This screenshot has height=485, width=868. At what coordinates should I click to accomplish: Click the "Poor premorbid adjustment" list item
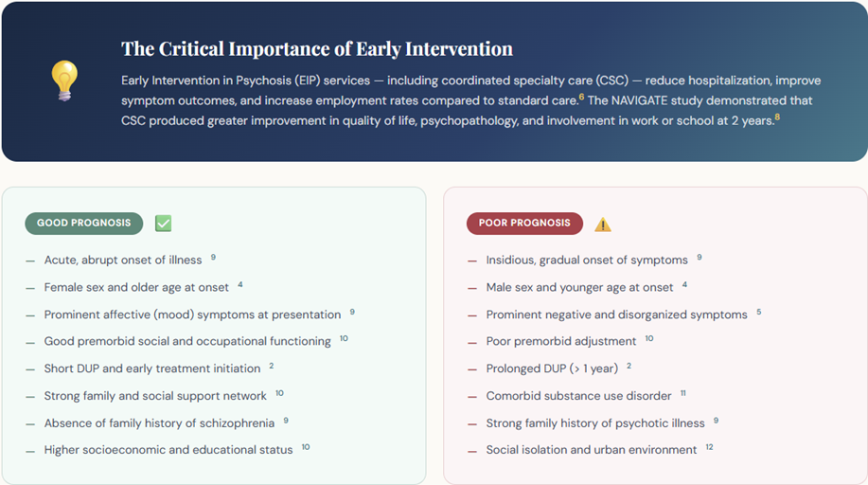pos(561,342)
